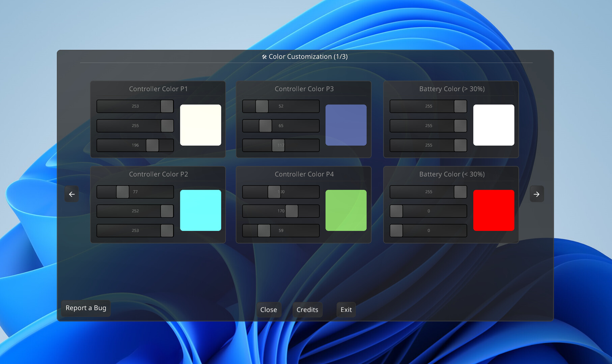
Task: Click the slider showing 0 under Battery Color (< 30%)
Action: click(428, 211)
